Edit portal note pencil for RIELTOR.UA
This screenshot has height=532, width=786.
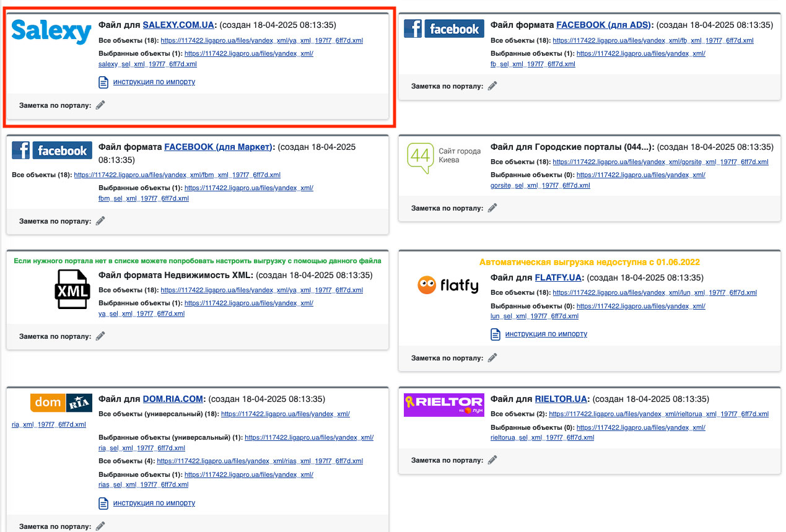click(492, 460)
